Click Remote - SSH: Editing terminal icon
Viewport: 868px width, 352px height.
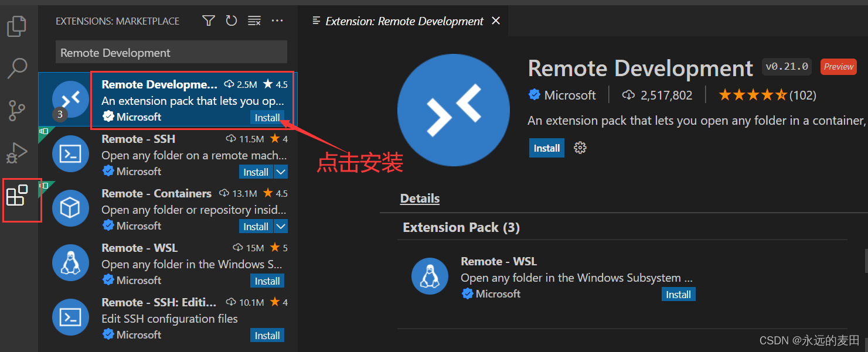click(70, 317)
